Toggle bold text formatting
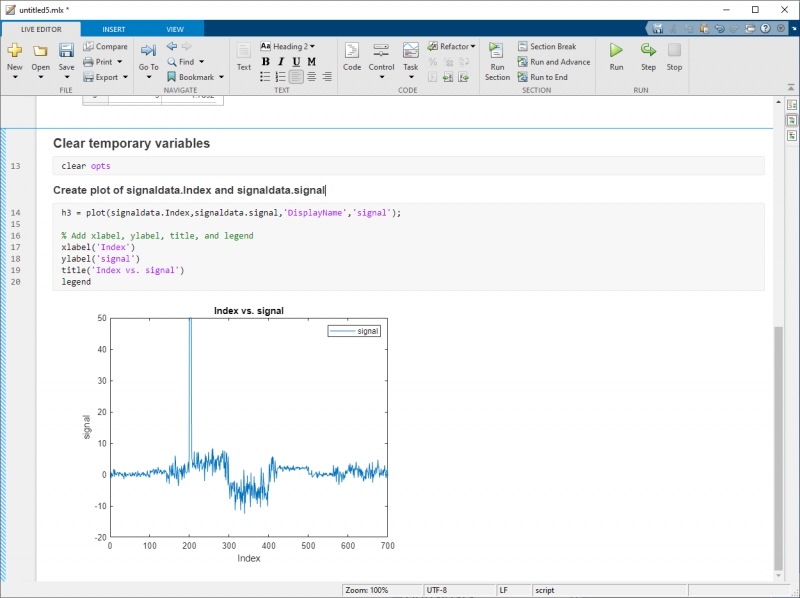This screenshot has width=800, height=598. click(265, 62)
